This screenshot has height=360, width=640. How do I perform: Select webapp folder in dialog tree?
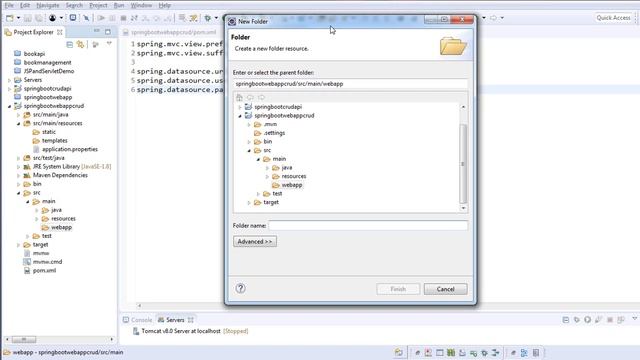pos(291,185)
